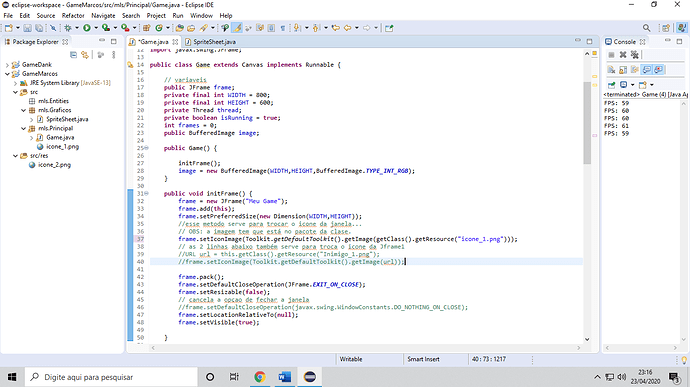Collapse the Game() constructor fold marker
690x387 pixels.
click(x=147, y=148)
